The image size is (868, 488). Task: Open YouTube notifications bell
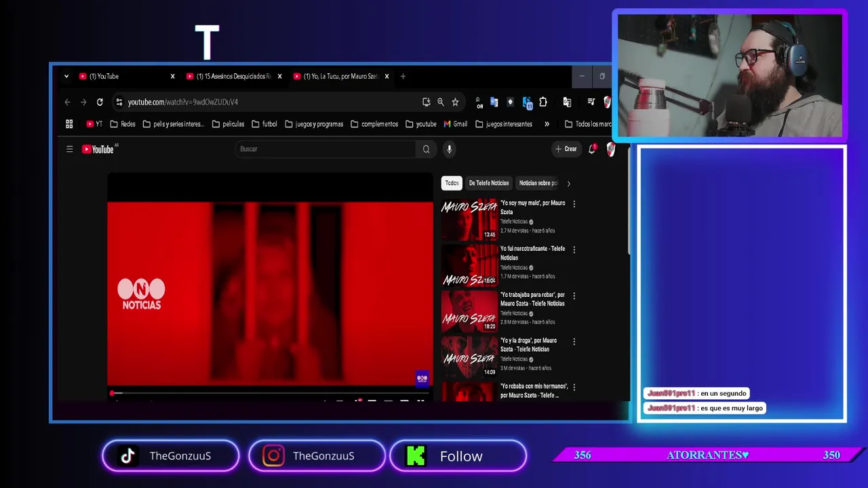click(x=592, y=149)
